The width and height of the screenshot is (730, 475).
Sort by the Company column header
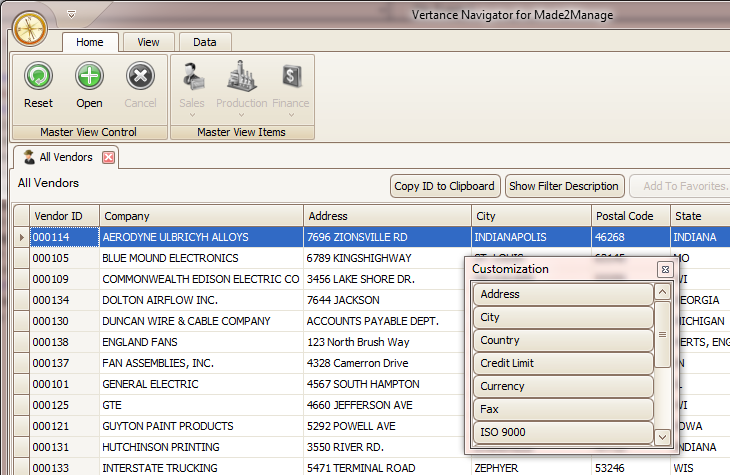pyautogui.click(x=201, y=216)
